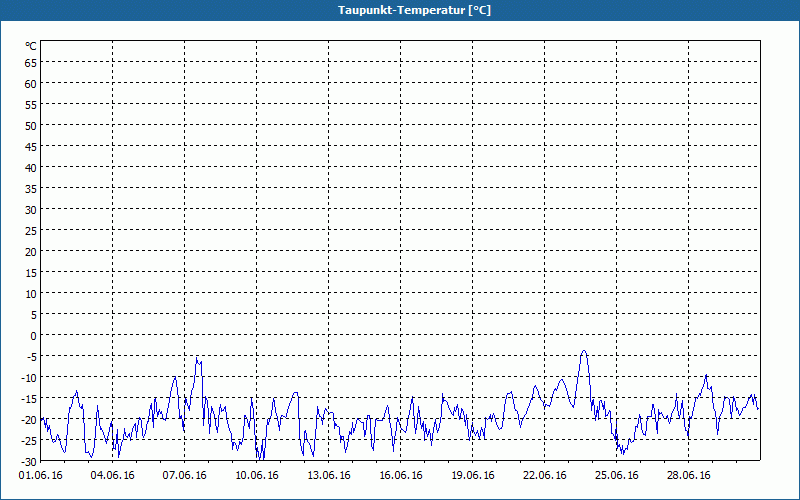The width and height of the screenshot is (800, 500).
Task: Select the 65 value on the y-axis
Action: (31, 62)
